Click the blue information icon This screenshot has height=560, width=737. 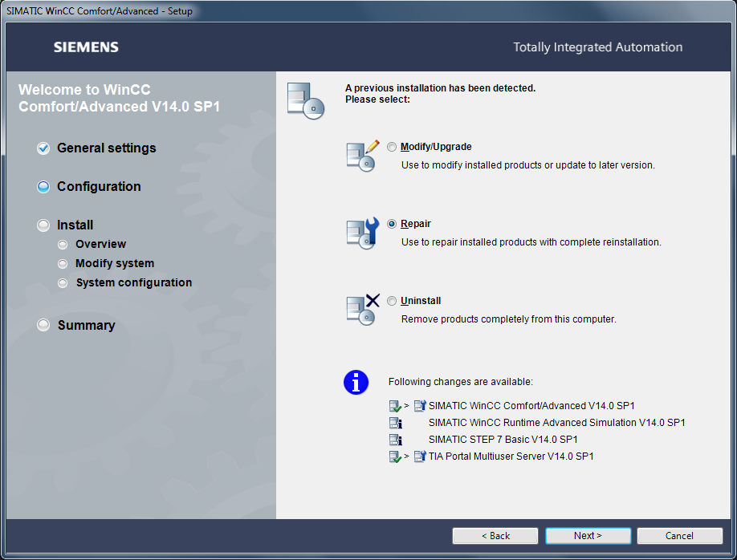click(356, 383)
